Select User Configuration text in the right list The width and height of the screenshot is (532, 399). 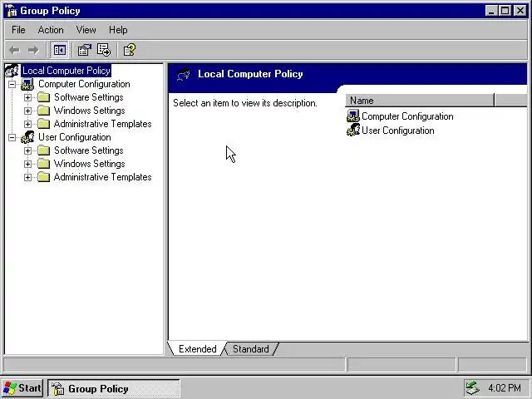[x=398, y=131]
